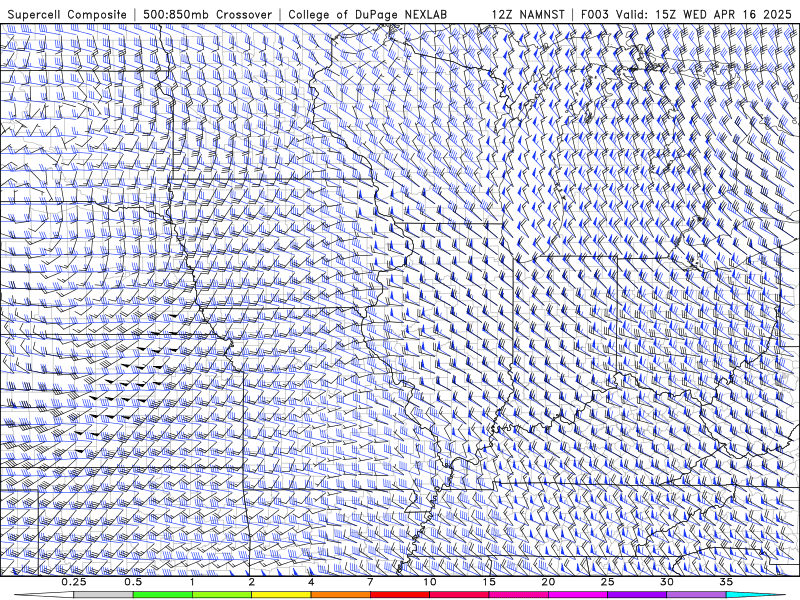The height and width of the screenshot is (600, 800).
Task: Click the '35' legend value
Action: (x=726, y=582)
